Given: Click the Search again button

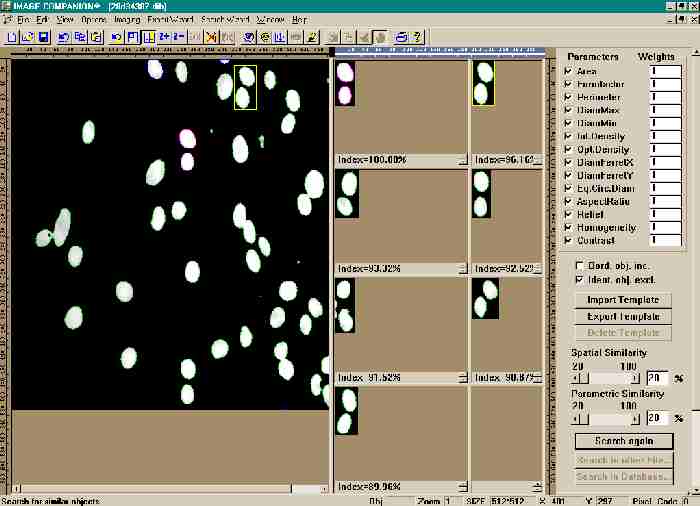Looking at the screenshot, I should pyautogui.click(x=623, y=441).
